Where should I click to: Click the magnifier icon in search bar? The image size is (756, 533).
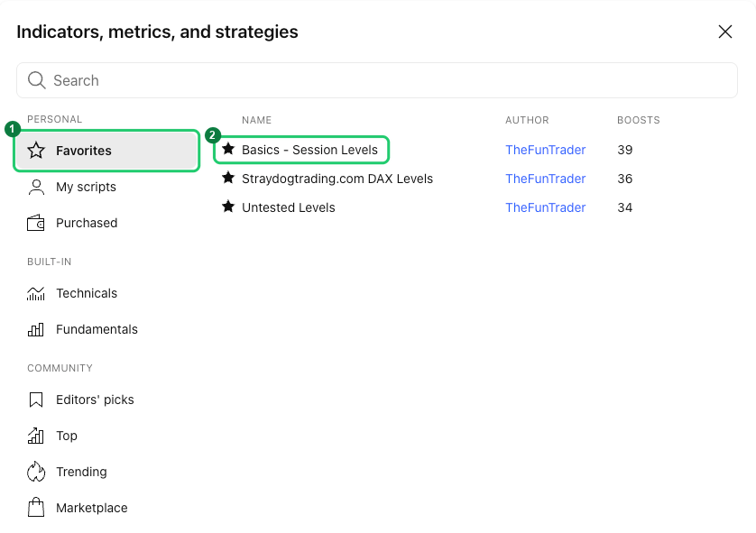37,80
